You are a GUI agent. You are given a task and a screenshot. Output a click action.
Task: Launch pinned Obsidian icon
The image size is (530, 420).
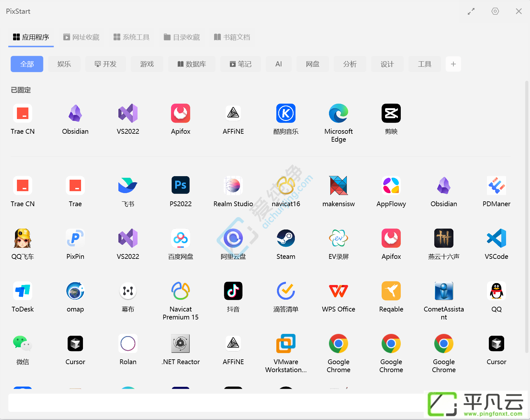pos(75,113)
